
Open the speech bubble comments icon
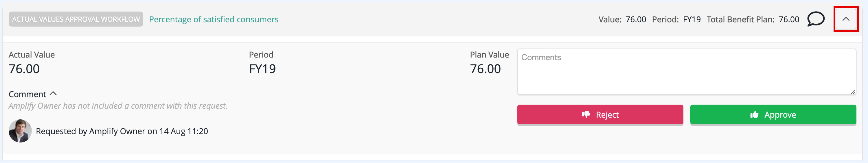(x=815, y=19)
